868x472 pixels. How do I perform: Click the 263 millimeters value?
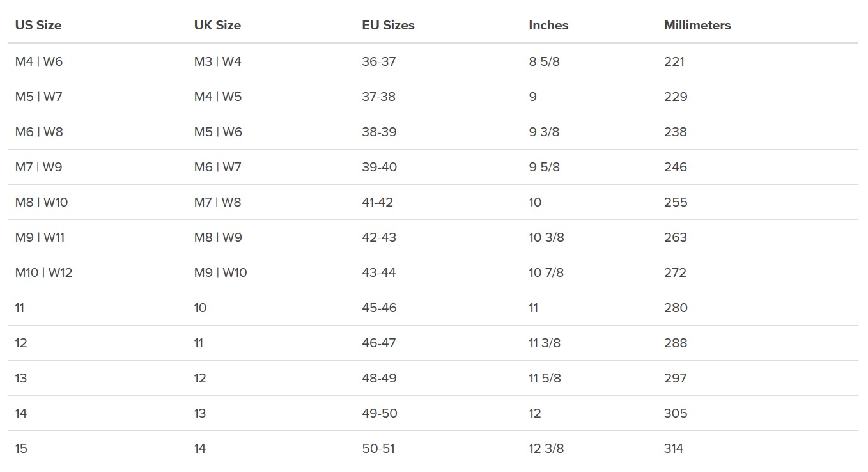pos(675,238)
